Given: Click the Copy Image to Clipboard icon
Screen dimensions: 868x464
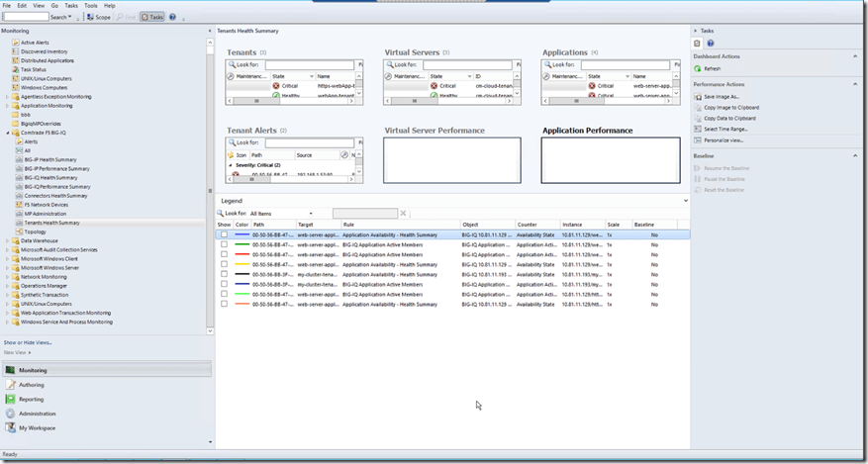Looking at the screenshot, I should pos(697,107).
